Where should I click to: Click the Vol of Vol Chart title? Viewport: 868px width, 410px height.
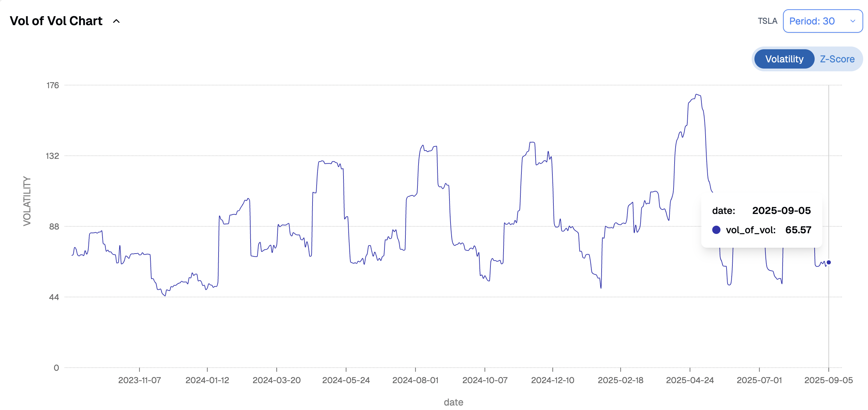click(x=56, y=21)
